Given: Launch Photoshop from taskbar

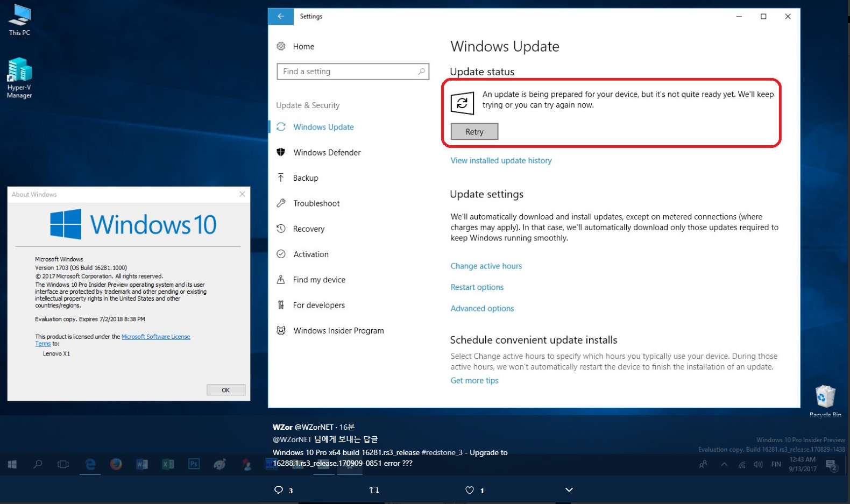Looking at the screenshot, I should pyautogui.click(x=194, y=464).
